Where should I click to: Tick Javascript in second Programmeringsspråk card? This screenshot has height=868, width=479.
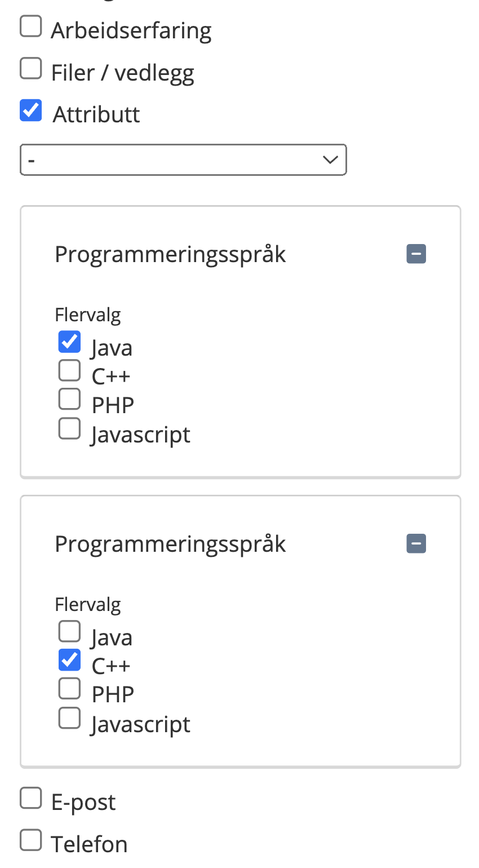69,718
